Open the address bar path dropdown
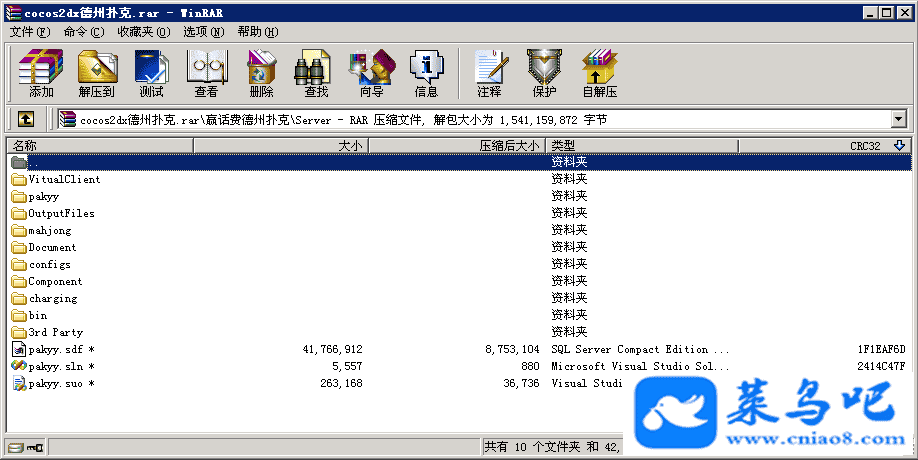Image resolution: width=918 pixels, height=460 pixels. click(899, 119)
